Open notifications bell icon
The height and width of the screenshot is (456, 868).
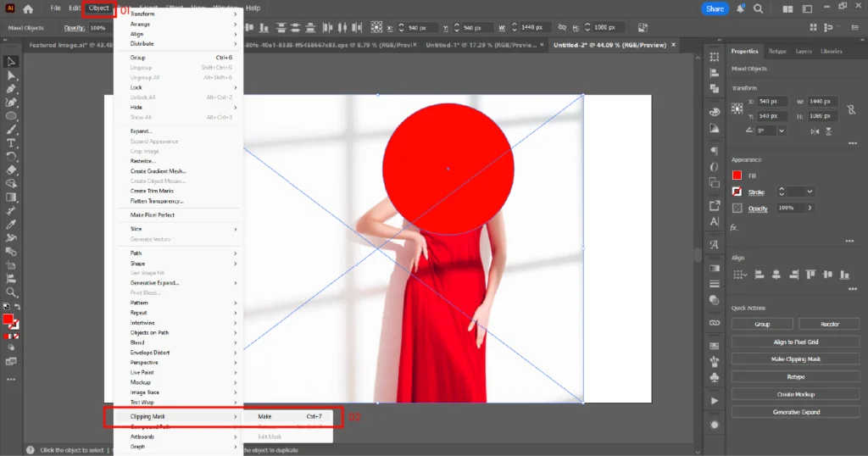pyautogui.click(x=740, y=8)
